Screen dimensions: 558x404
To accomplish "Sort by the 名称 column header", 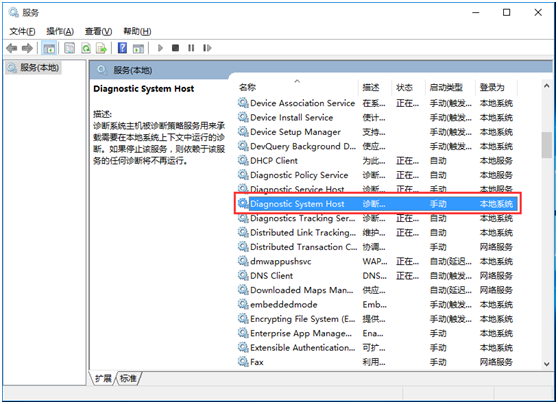I will [297, 87].
